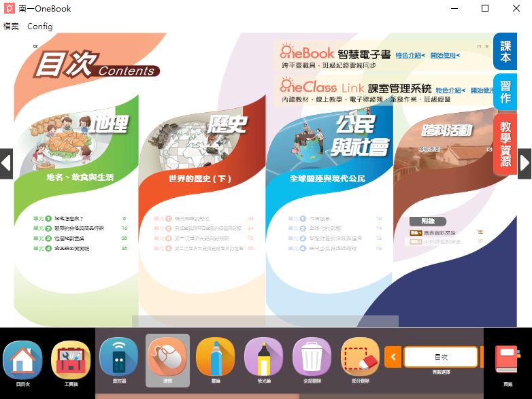The image size is (532, 399).
Task: Open the 遙控器 remote control tool
Action: (119, 358)
